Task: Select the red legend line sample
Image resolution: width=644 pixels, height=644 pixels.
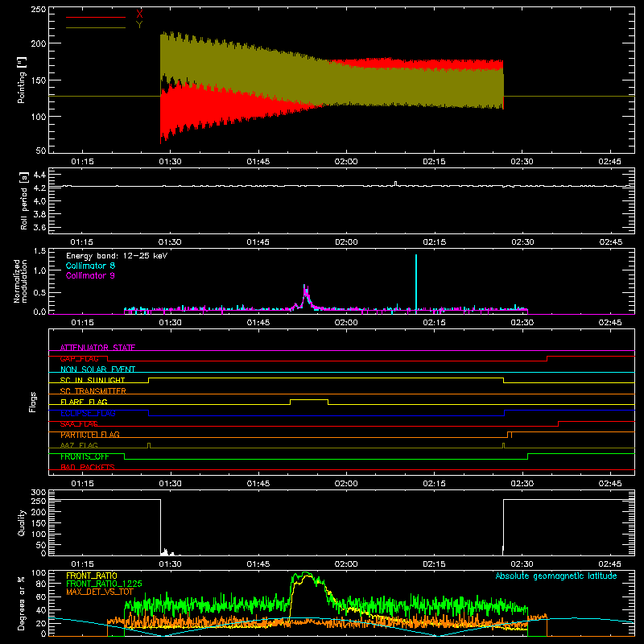Action: coord(96,17)
